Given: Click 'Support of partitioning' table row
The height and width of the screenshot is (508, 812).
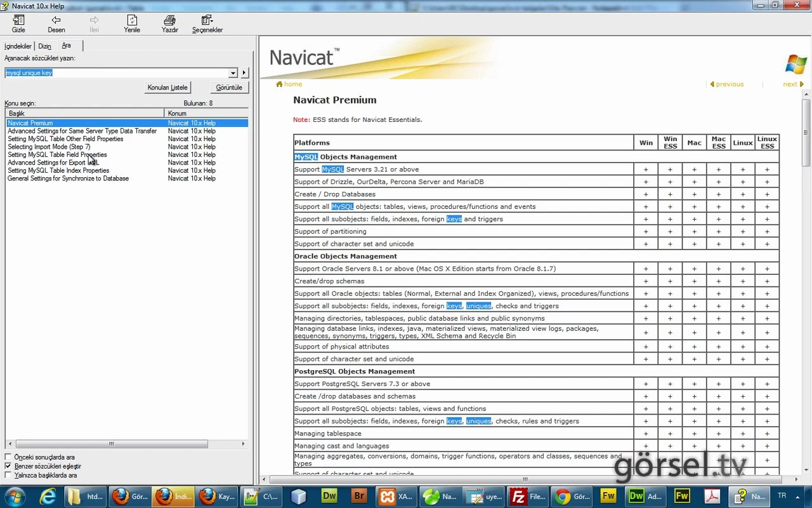Looking at the screenshot, I should coord(463,232).
